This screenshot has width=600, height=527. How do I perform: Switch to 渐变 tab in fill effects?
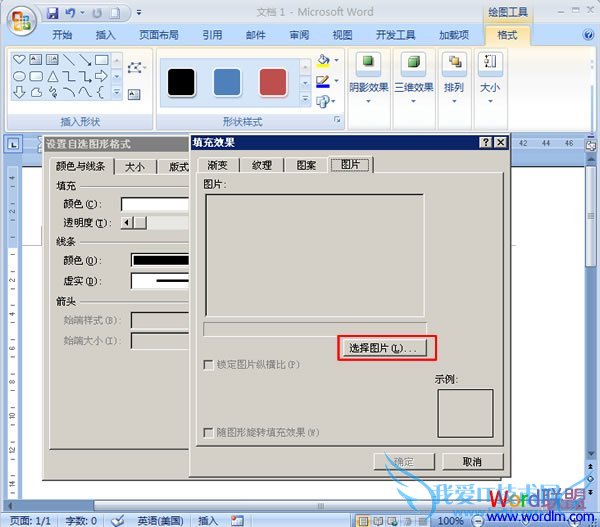[217, 165]
